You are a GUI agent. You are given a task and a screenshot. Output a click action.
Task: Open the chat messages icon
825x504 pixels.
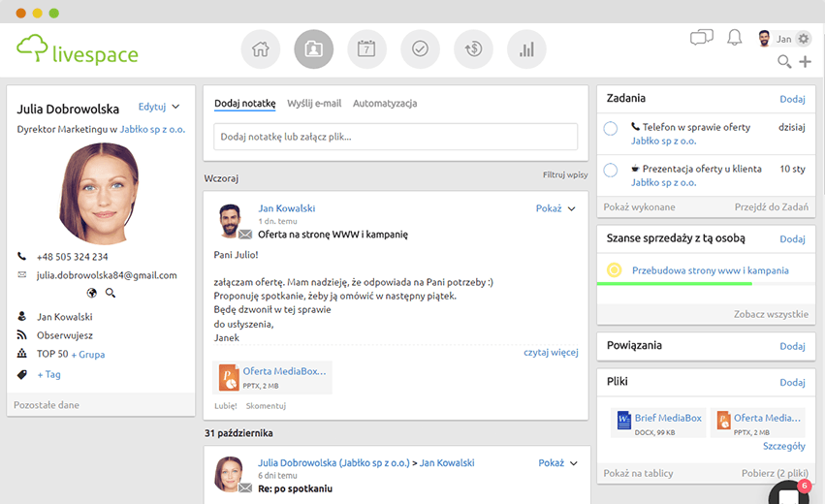coord(701,38)
